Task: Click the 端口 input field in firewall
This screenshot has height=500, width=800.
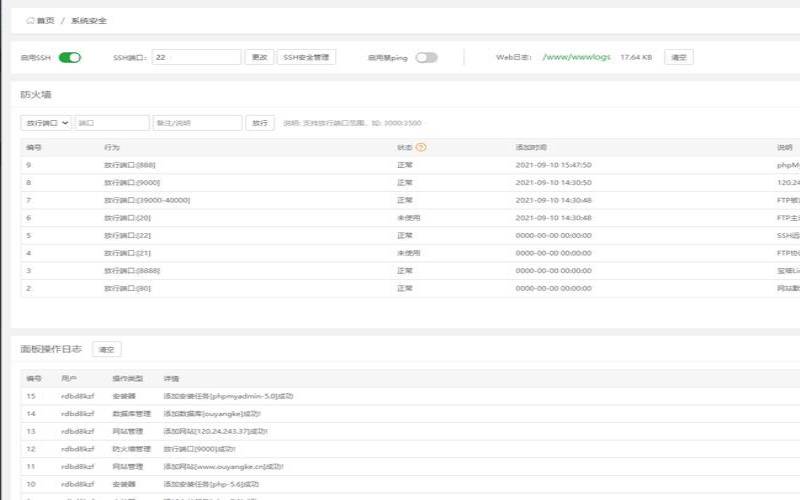Action: pos(112,123)
